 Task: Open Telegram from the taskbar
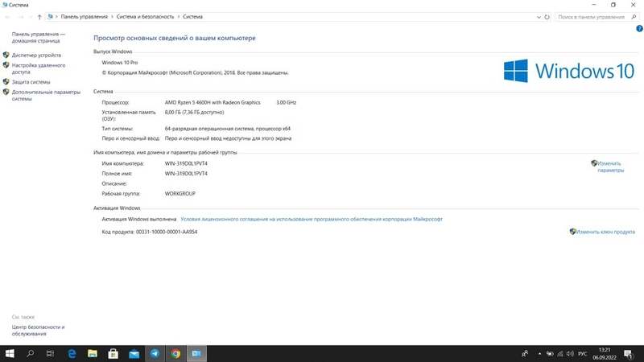tap(155, 353)
